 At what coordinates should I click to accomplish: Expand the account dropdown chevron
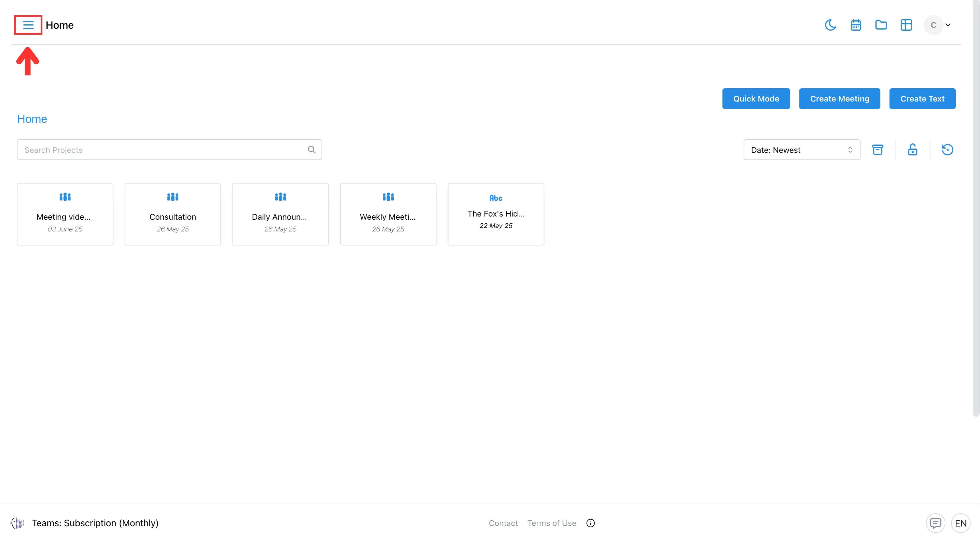948,25
